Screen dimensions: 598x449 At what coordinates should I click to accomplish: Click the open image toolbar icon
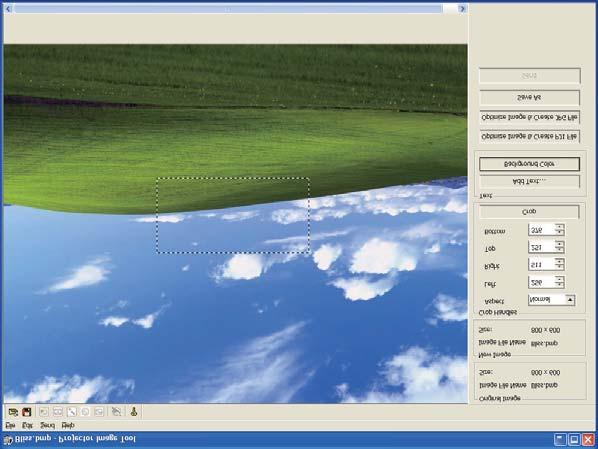13,412
